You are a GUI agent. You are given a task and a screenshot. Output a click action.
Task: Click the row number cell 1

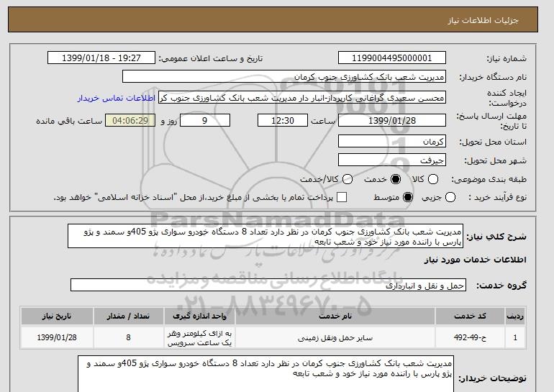coord(515,337)
